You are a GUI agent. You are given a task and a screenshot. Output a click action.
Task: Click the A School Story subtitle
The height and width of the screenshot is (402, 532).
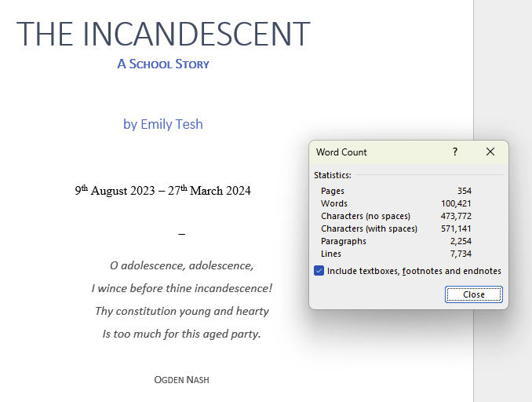pos(163,64)
